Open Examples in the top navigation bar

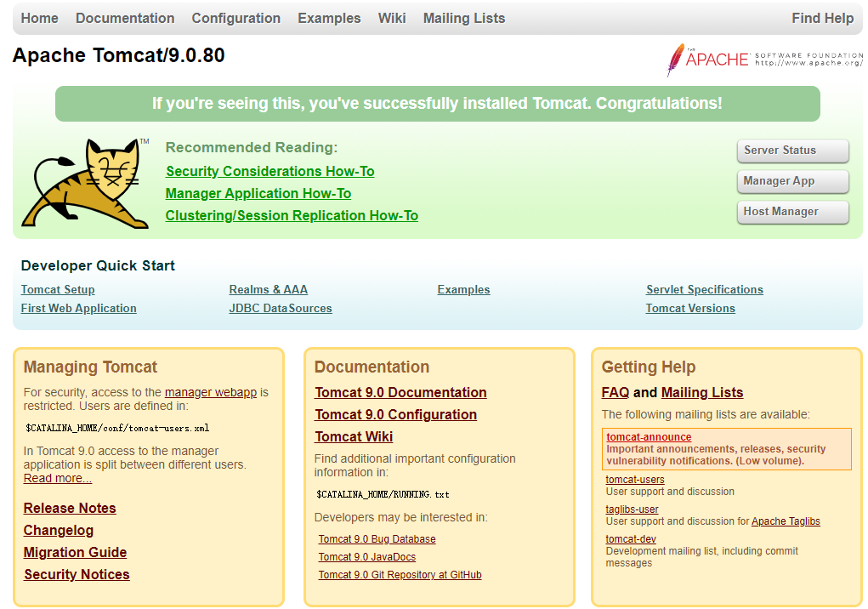click(329, 18)
